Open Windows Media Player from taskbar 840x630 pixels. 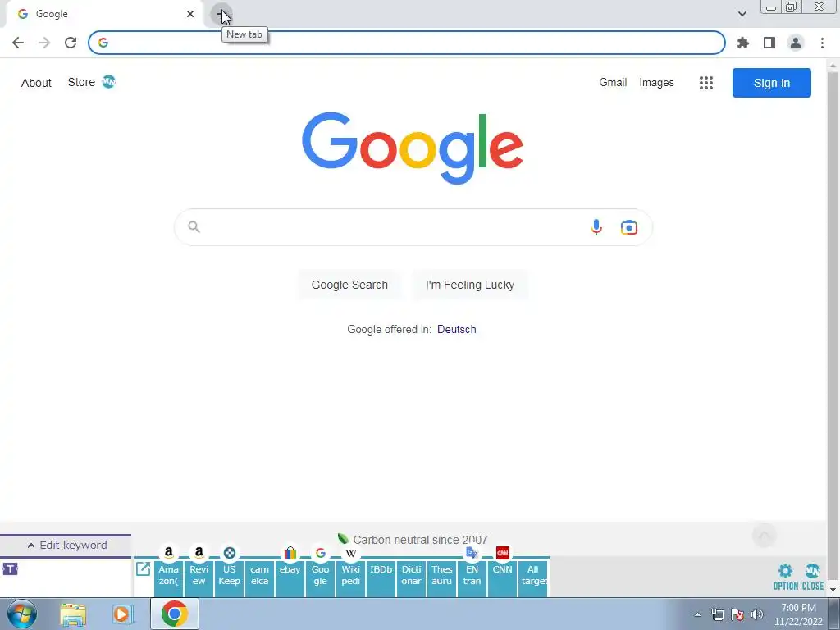point(122,614)
